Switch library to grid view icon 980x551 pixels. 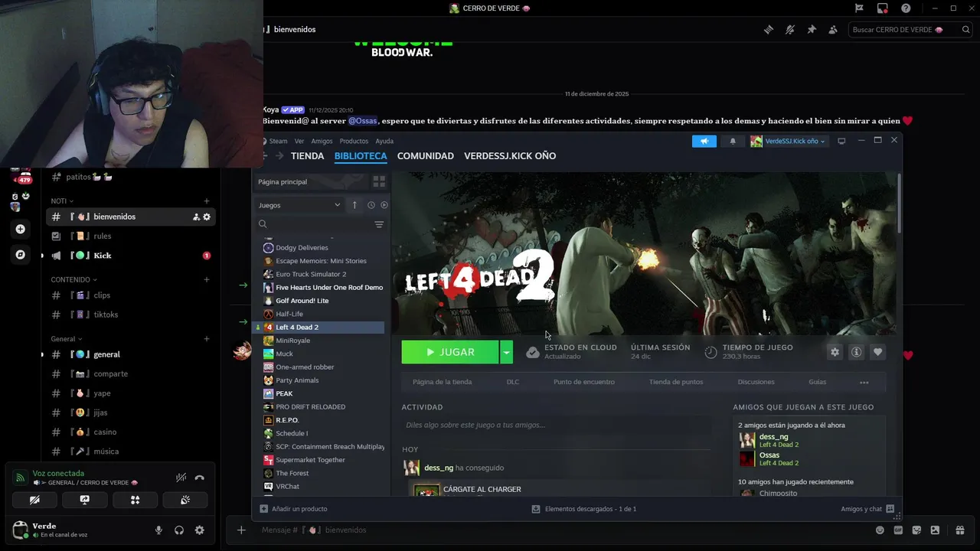[379, 182]
